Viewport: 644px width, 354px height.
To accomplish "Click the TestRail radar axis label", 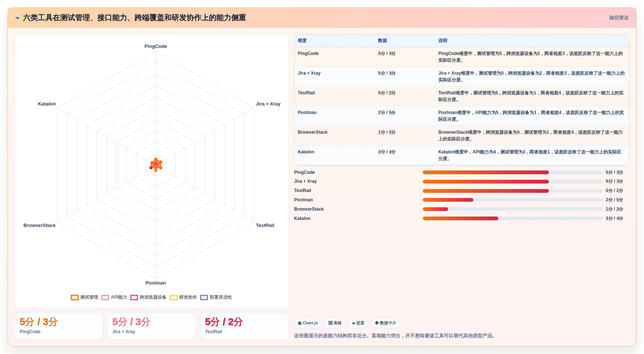I will click(265, 225).
